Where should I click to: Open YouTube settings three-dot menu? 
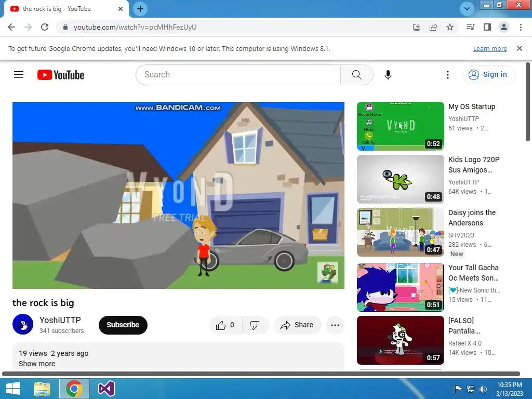[x=448, y=75]
